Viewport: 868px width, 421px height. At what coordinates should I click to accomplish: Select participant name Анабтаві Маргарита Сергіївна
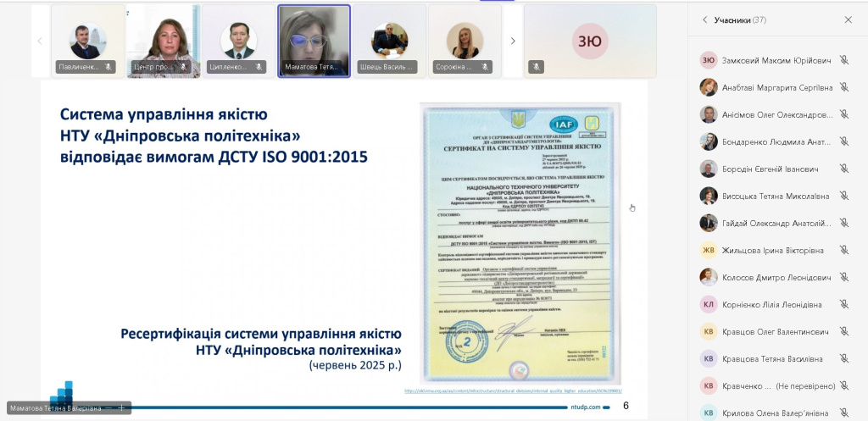(777, 87)
